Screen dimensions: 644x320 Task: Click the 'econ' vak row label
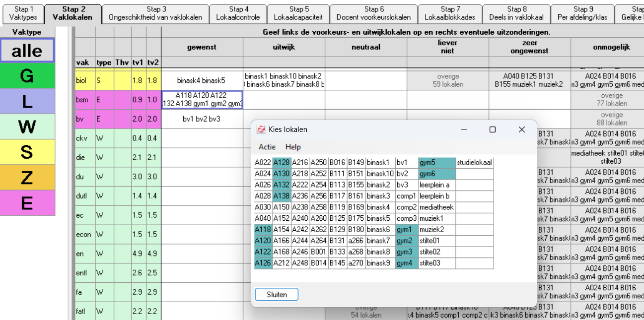pyautogui.click(x=85, y=234)
